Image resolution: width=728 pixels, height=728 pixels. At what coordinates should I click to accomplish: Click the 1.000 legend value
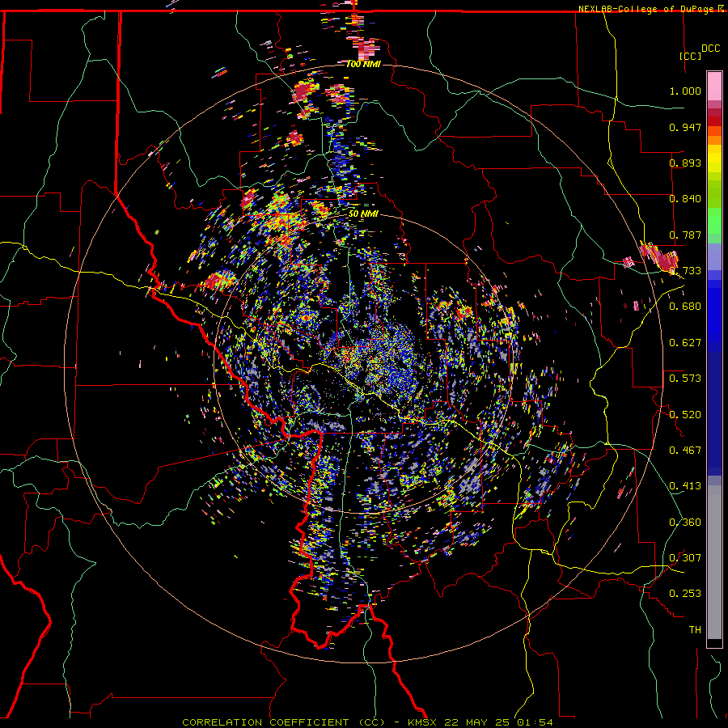pos(685,91)
